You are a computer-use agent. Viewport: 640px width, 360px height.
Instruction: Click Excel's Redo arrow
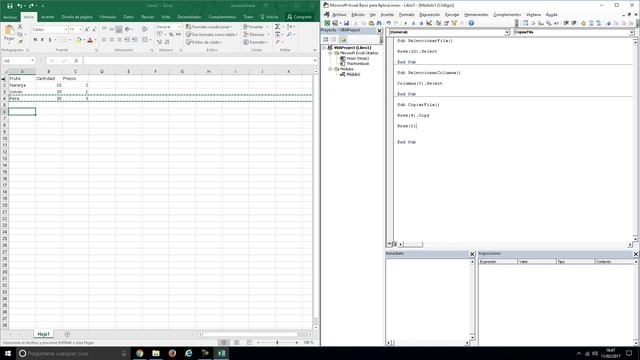31,6
